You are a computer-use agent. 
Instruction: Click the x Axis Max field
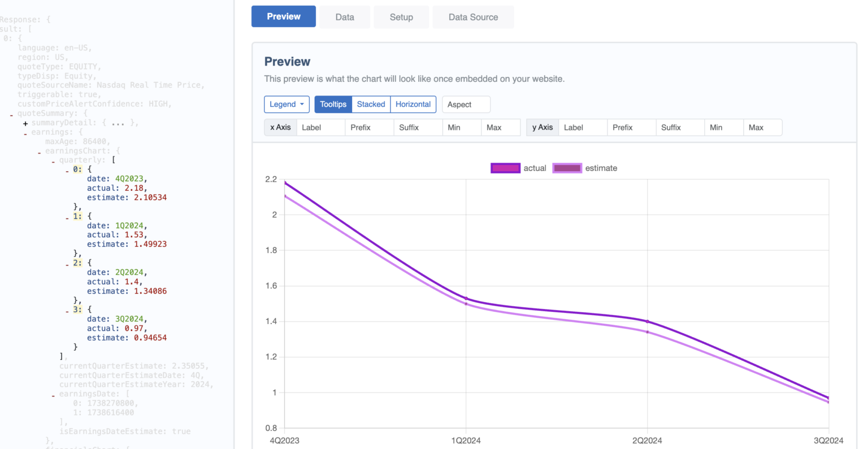[501, 127]
